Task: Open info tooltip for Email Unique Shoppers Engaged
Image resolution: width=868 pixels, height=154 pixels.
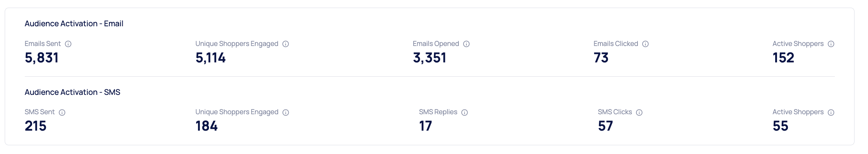Action: 286,44
